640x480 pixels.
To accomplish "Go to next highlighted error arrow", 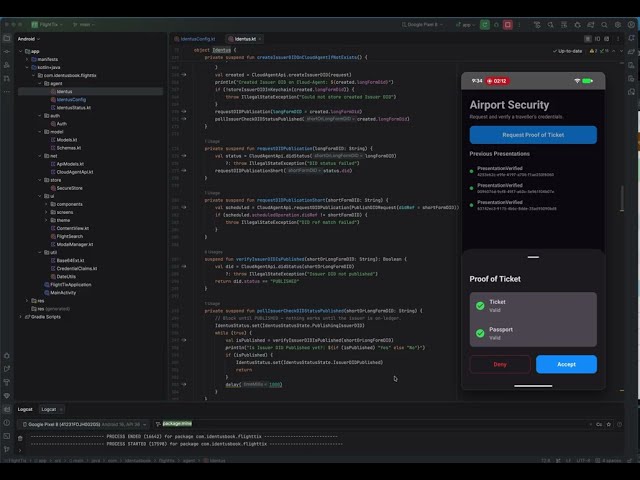I will pyautogui.click(x=621, y=51).
